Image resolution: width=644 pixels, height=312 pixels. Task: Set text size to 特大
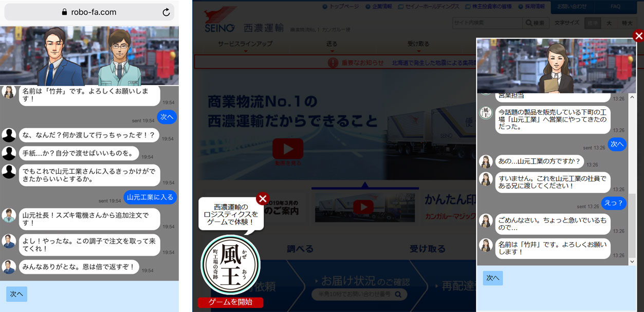coord(627,23)
